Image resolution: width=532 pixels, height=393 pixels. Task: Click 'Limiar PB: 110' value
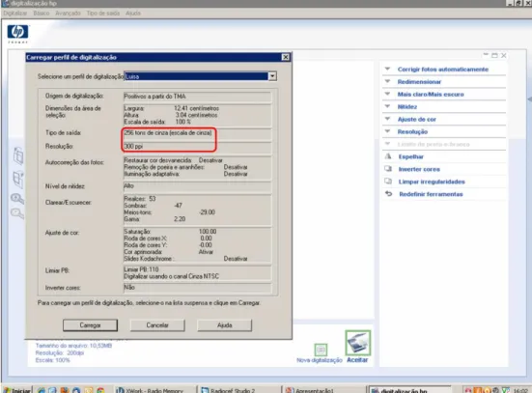pos(141,269)
